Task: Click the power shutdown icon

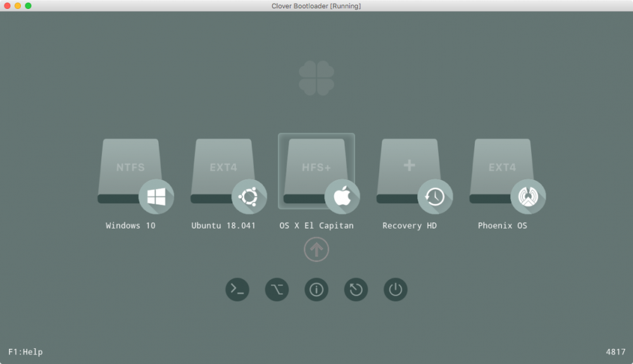Action: [x=396, y=289]
